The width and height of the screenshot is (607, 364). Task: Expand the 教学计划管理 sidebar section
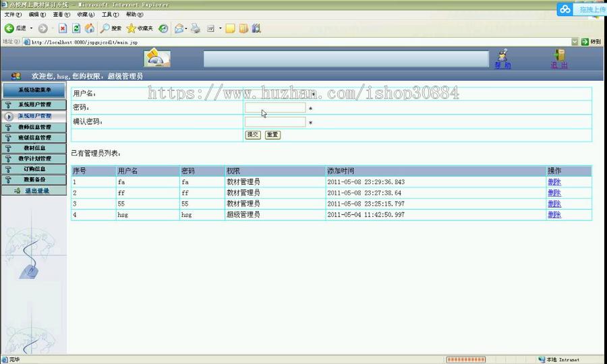(x=34, y=158)
